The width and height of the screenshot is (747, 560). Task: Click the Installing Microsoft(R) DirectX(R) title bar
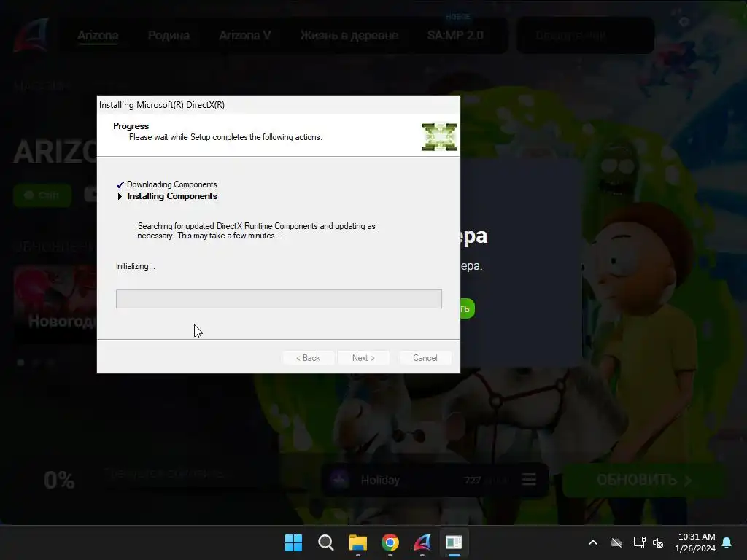point(279,105)
